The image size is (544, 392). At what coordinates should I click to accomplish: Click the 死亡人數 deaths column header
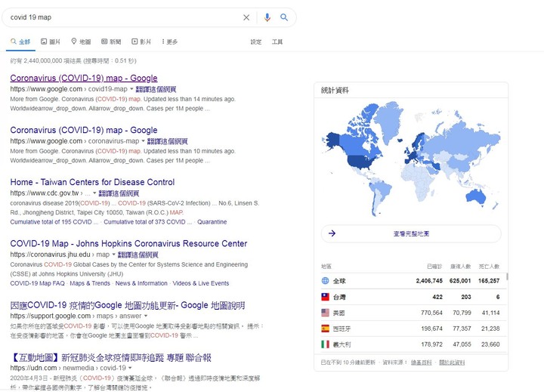click(x=489, y=267)
